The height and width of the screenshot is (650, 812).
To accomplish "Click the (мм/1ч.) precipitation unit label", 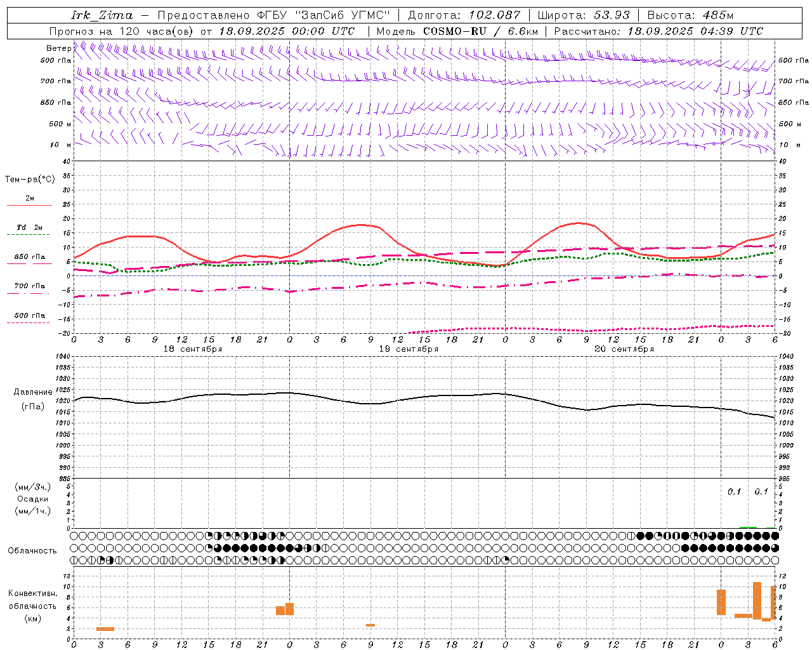I will pyautogui.click(x=33, y=511).
